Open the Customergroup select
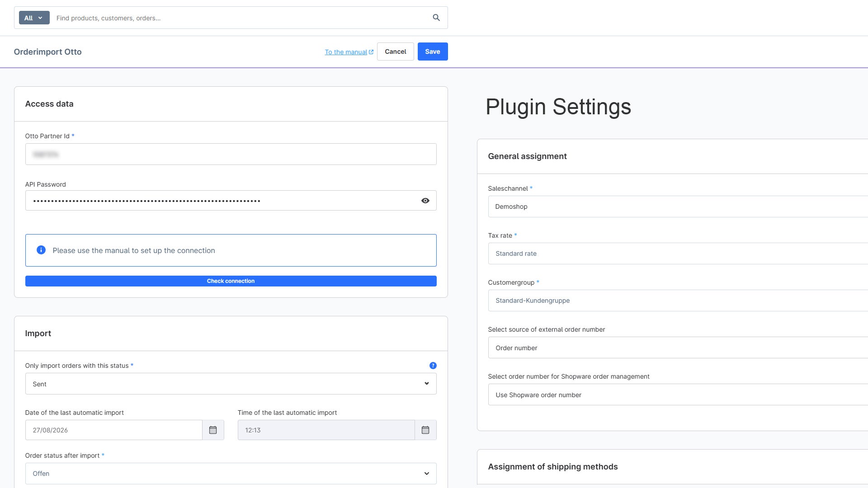868x488 pixels. point(678,300)
